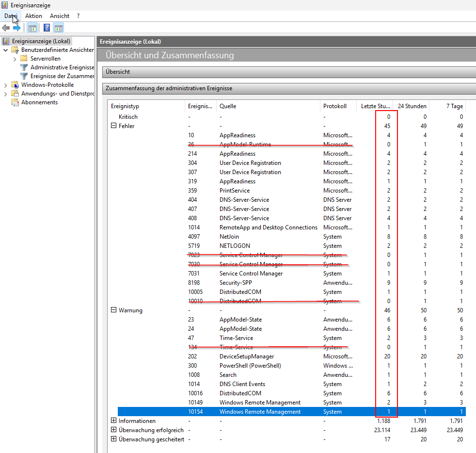Click the Benutzerdefinierte Ansichten folder icon
476x453 pixels.
15,50
